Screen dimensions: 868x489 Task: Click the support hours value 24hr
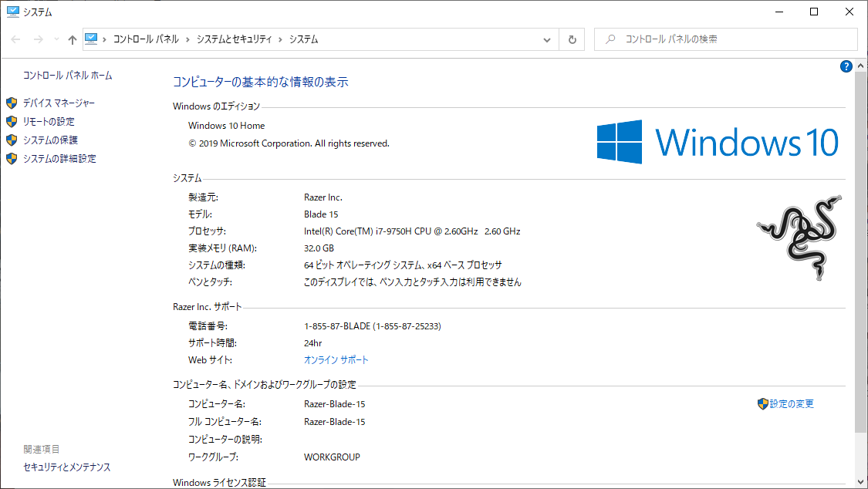(312, 343)
